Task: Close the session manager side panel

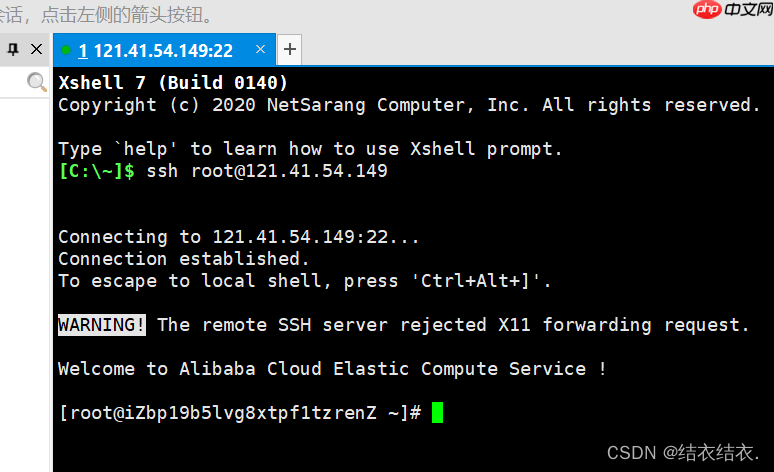Action: [x=36, y=49]
